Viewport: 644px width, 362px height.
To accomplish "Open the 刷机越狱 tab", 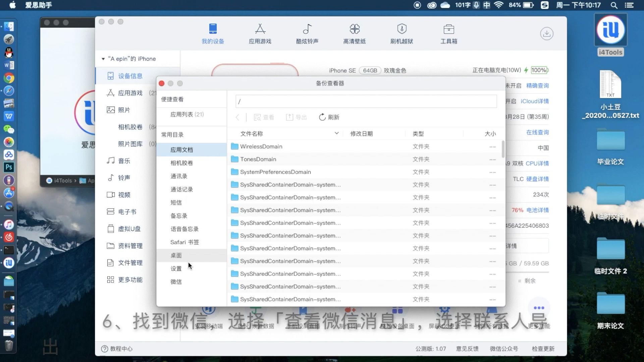I will tap(402, 34).
